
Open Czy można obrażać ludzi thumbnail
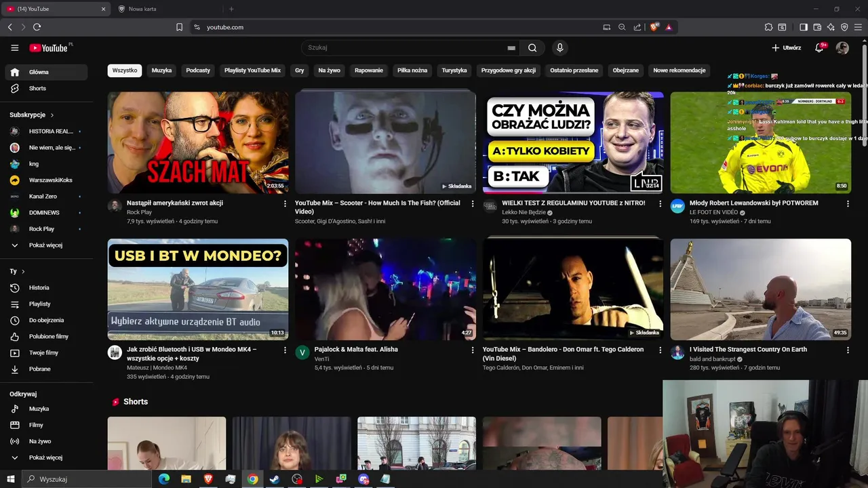click(573, 143)
